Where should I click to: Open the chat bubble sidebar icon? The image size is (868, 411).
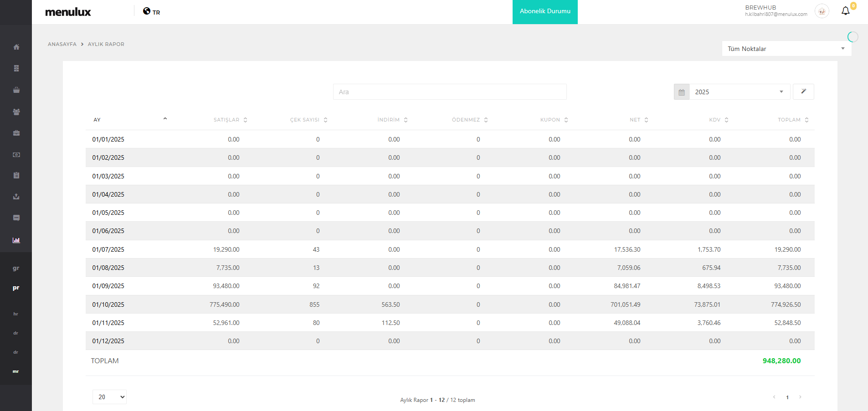coord(16,218)
